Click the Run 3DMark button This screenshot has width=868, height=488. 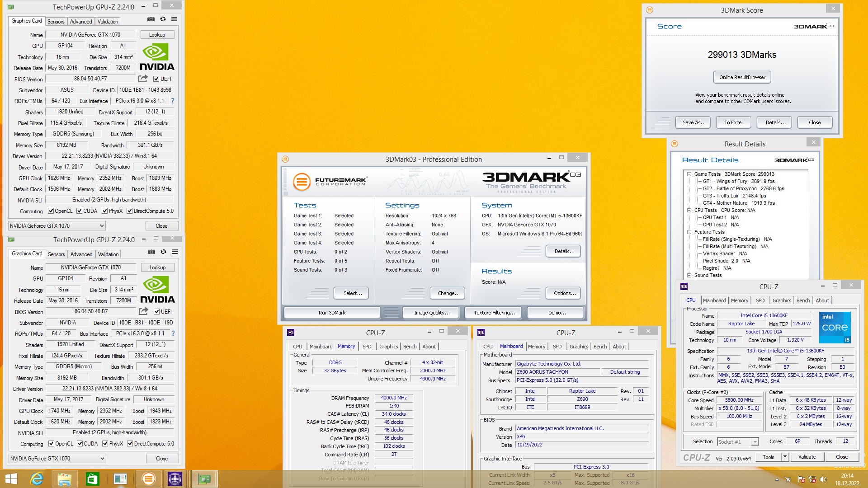tap(332, 313)
